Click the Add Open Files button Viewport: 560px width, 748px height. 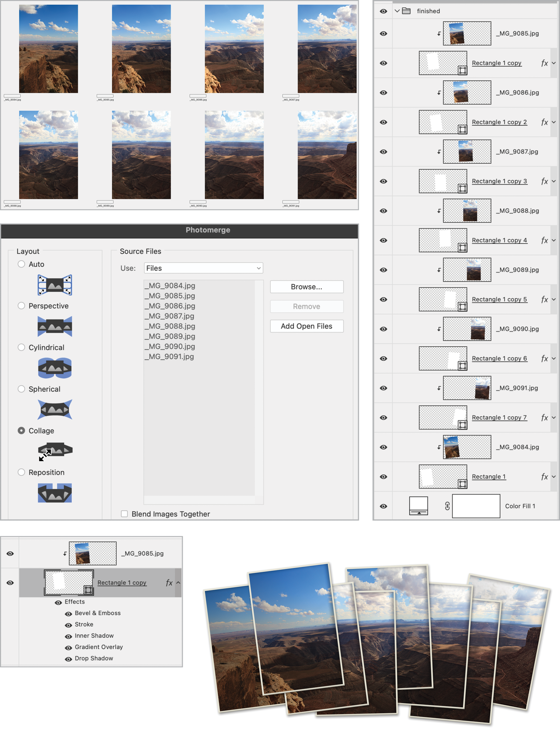307,326
